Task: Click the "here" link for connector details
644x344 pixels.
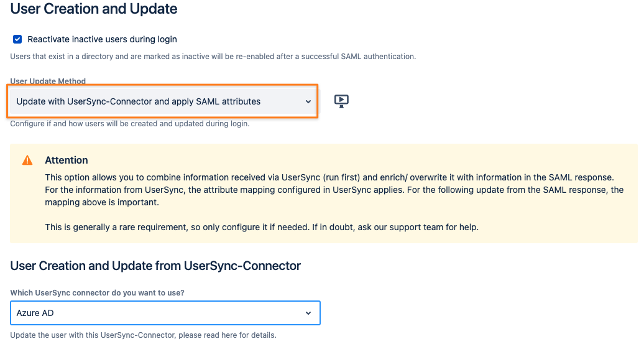Action: pos(229,335)
